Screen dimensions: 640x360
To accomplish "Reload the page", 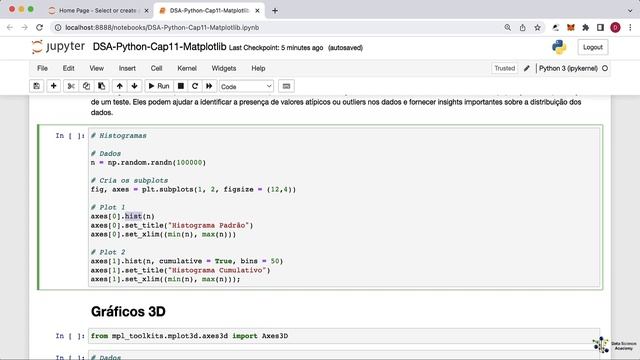I will click(x=39, y=27).
